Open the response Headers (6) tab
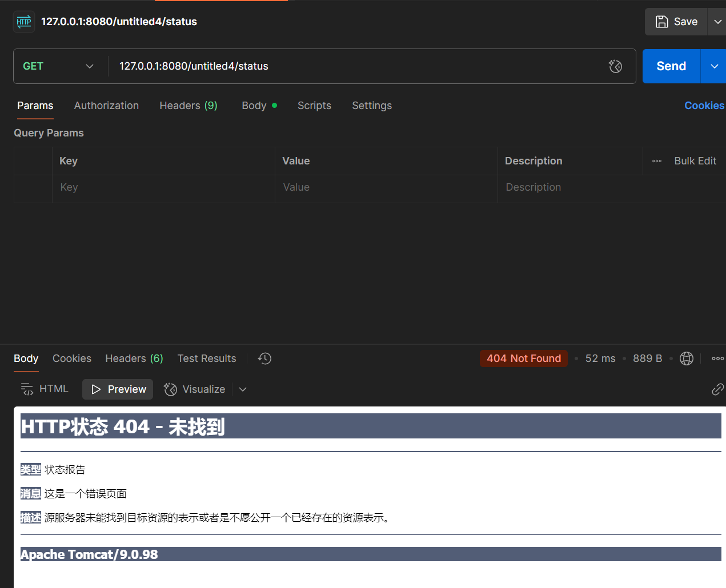Screen dimensions: 726x588 coord(134,359)
